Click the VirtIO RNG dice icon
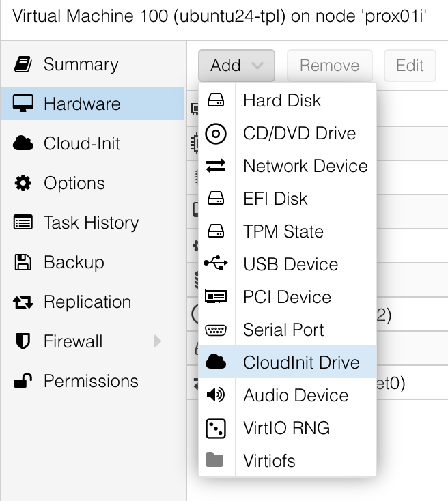This screenshot has height=501, width=448. 216,428
